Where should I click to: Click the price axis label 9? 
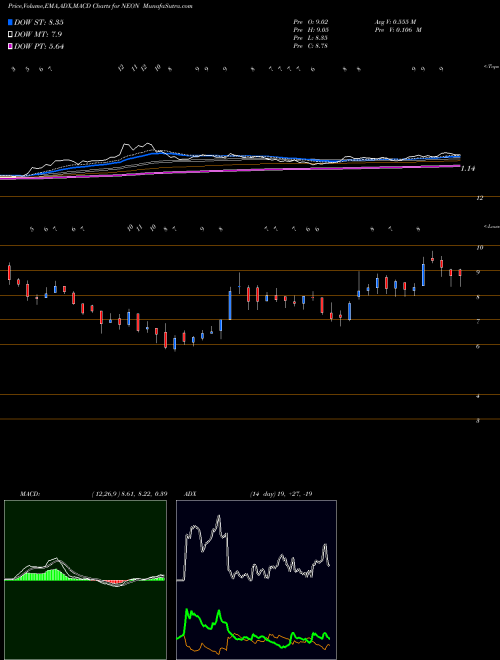[x=478, y=272]
